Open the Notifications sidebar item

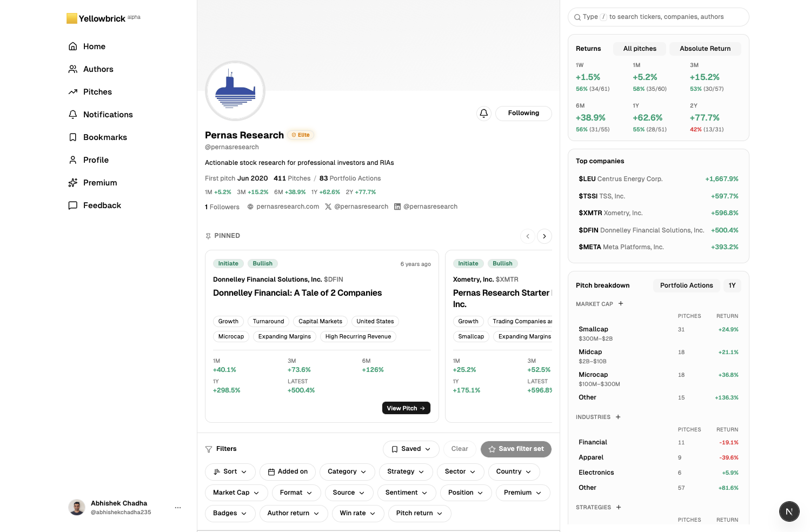[x=101, y=115]
